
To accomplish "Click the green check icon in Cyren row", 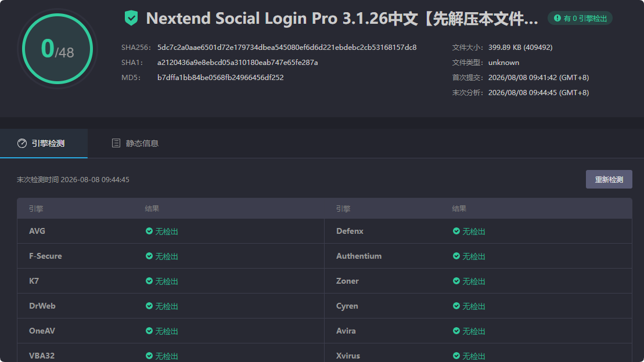I will [x=456, y=306].
